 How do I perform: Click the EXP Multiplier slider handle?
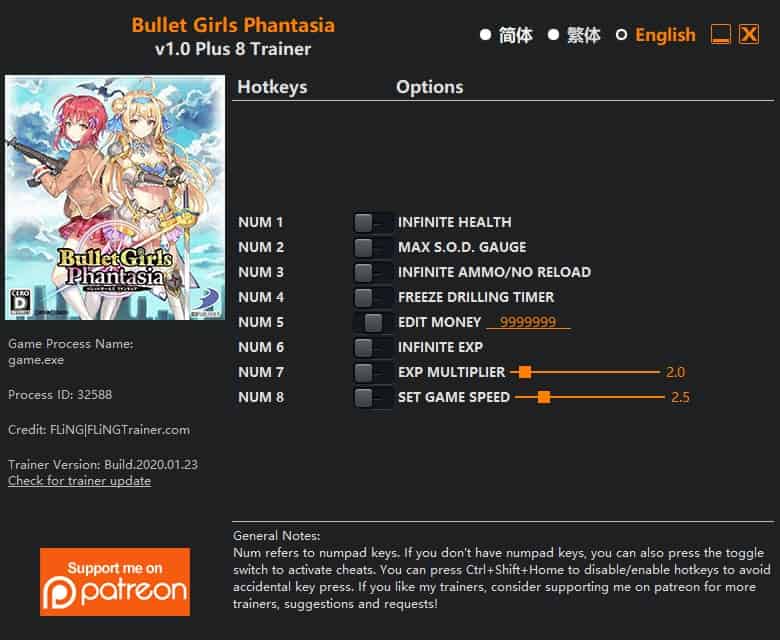(x=525, y=372)
